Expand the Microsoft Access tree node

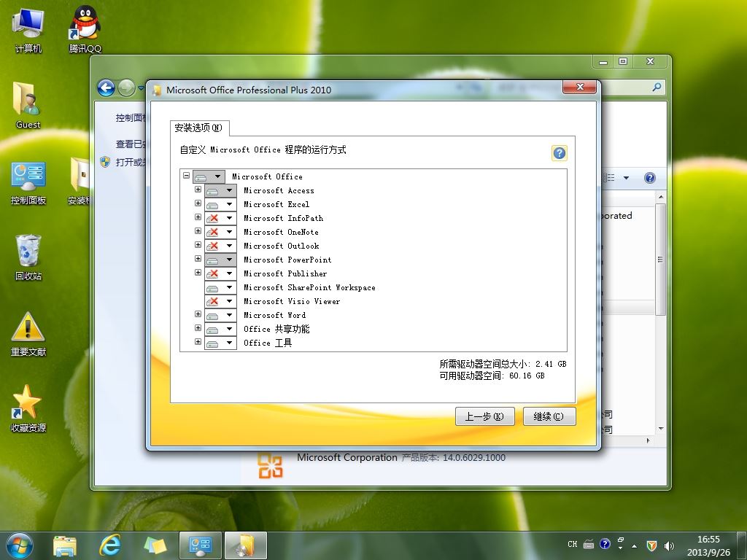[198, 189]
